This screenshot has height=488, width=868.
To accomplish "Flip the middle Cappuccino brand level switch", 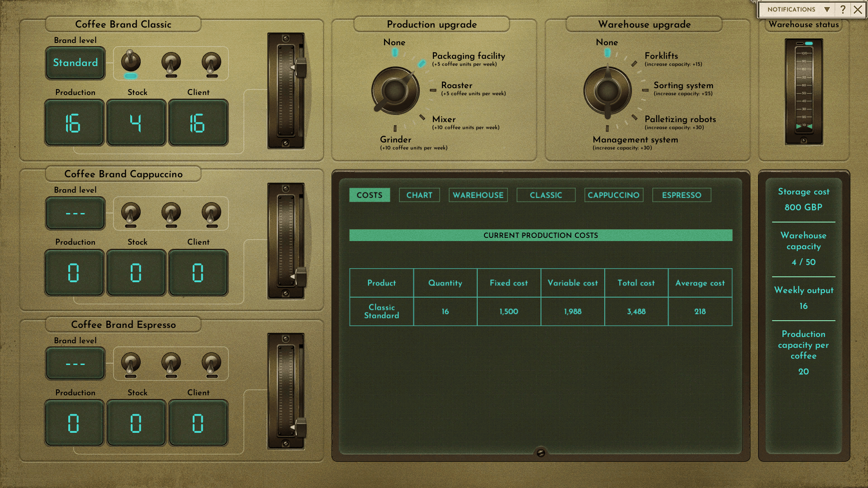I will (x=171, y=213).
